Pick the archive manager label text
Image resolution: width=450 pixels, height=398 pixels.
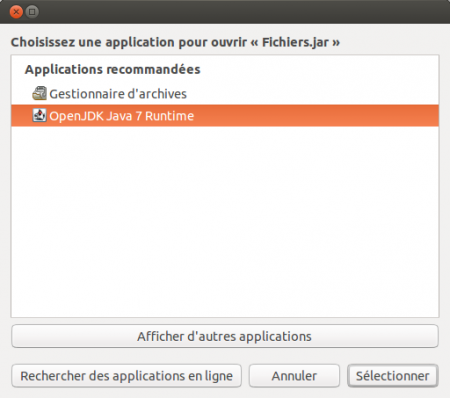(x=118, y=94)
